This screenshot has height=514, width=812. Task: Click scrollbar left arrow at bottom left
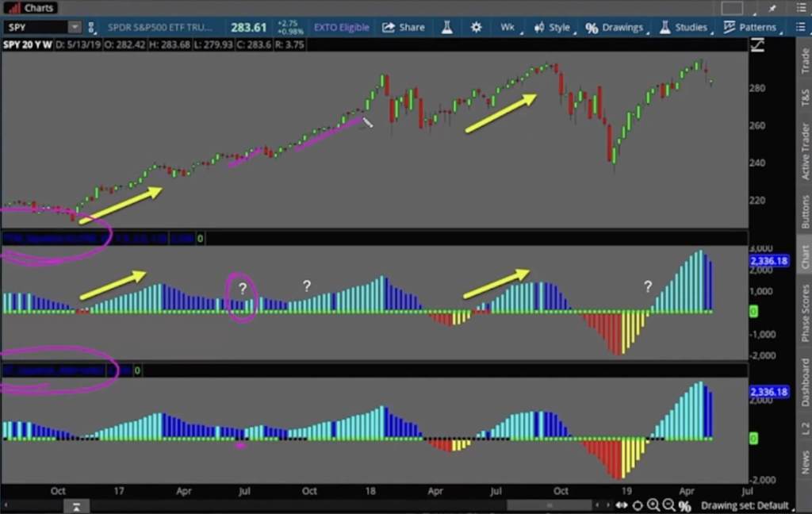coord(6,506)
